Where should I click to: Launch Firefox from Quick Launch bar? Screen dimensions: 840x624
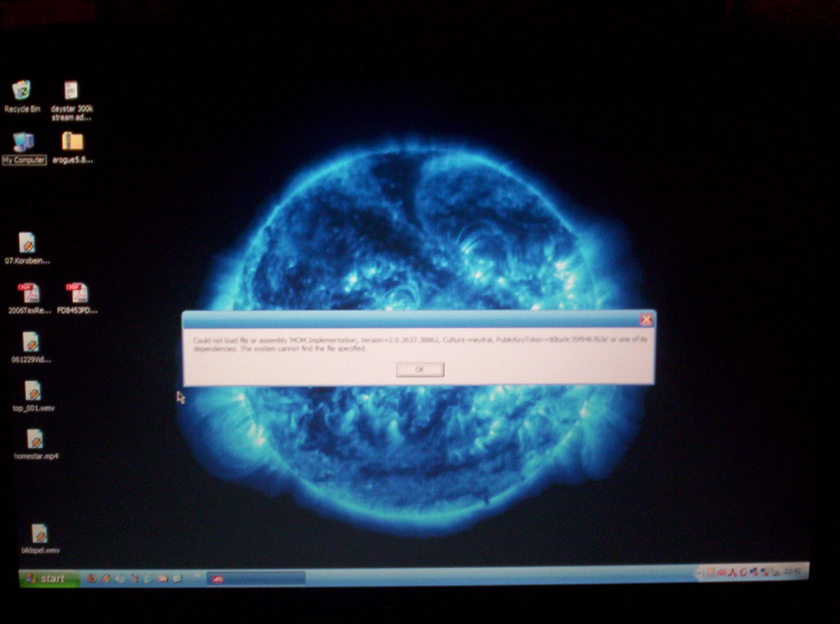pos(92,578)
